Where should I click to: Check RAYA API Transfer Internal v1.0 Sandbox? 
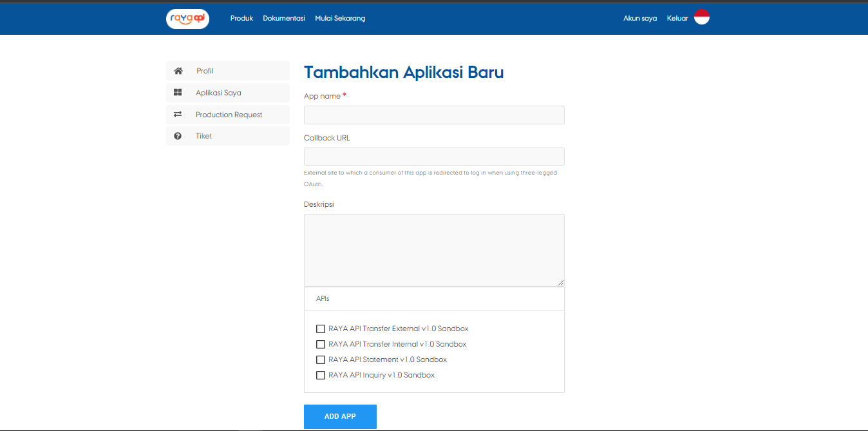click(x=321, y=344)
